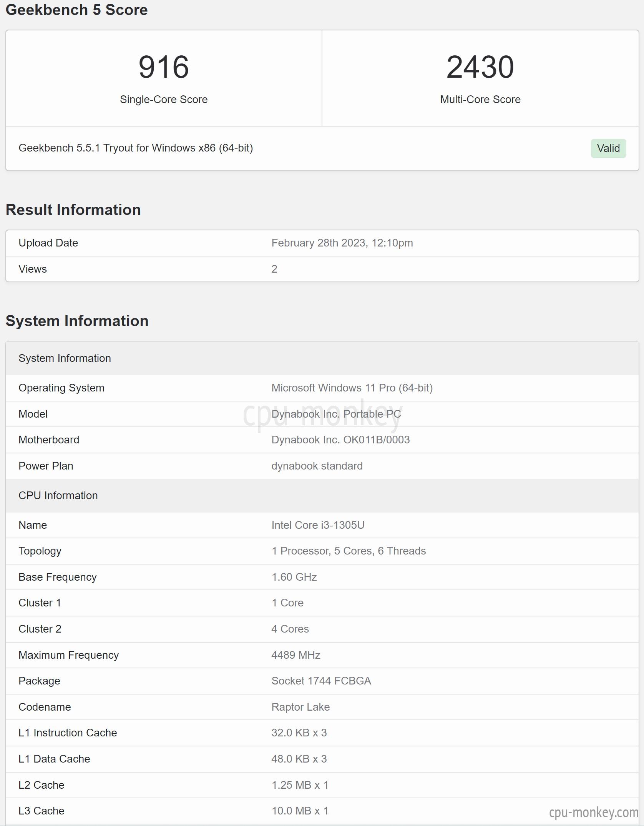Select the 48.0 KB x 3 value
Image resolution: width=644 pixels, height=826 pixels.
(299, 759)
